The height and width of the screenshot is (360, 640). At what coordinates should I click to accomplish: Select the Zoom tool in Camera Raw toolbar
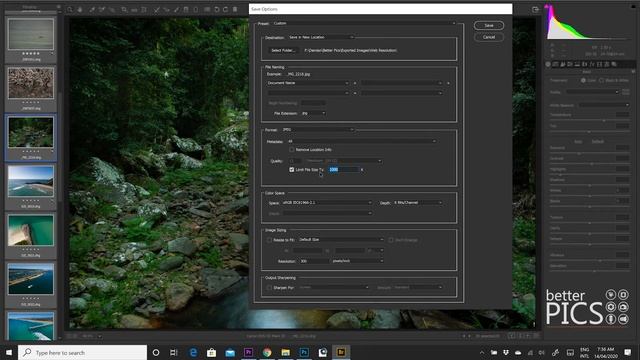(x=70, y=9)
